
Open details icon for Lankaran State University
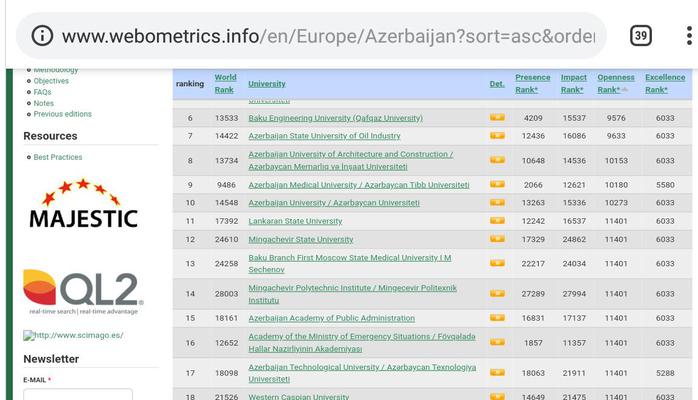coord(497,221)
